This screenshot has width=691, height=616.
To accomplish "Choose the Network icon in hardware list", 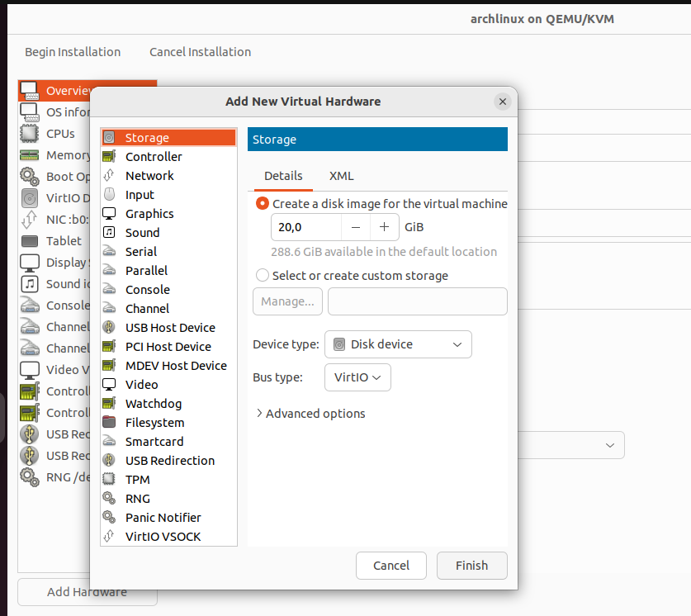I will tap(109, 176).
